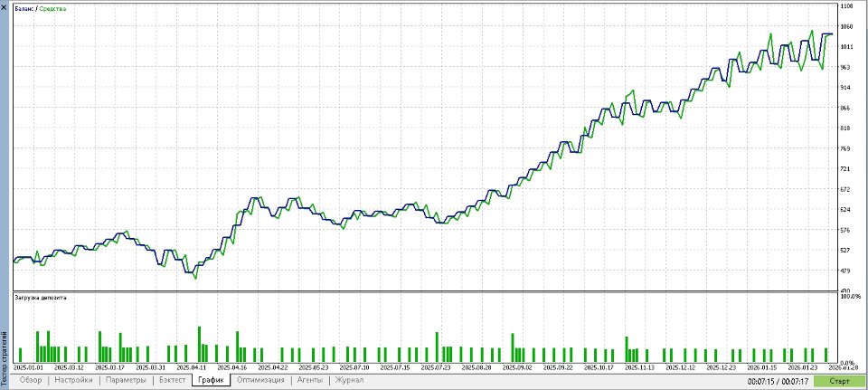Switch to the Настройки tab

[x=73, y=380]
